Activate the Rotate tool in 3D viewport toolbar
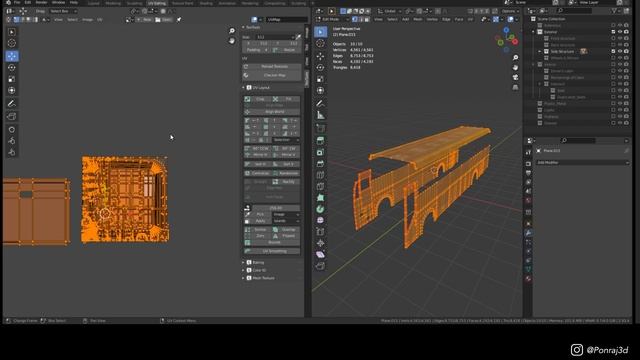This screenshot has width=640, height=360. point(320,67)
